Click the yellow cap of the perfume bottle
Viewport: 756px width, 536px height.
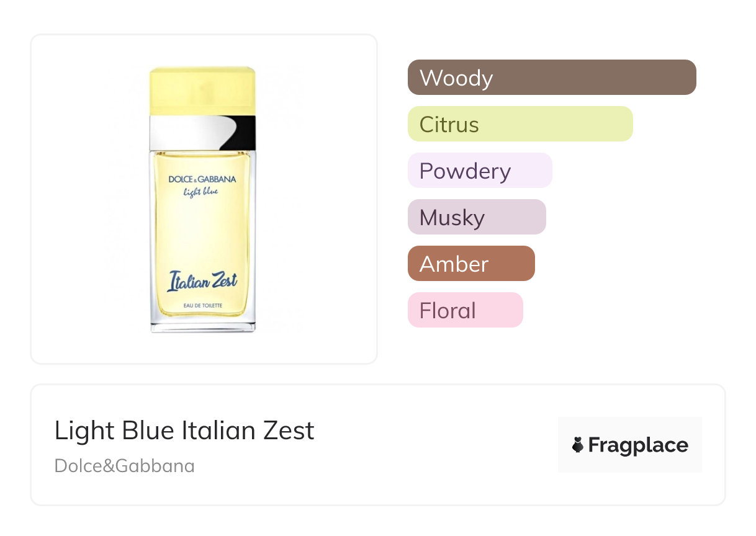click(x=202, y=91)
